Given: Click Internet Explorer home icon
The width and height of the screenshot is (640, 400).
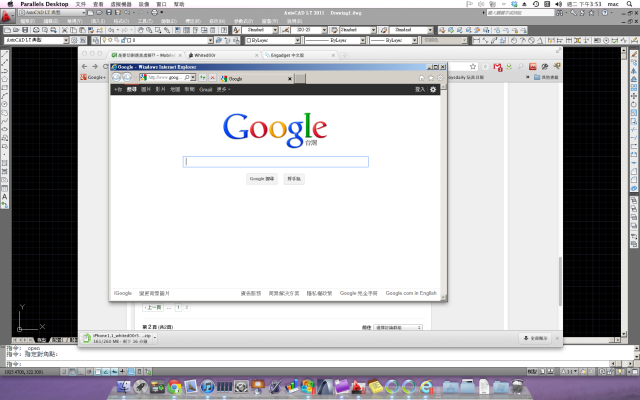Looking at the screenshot, I should [422, 78].
